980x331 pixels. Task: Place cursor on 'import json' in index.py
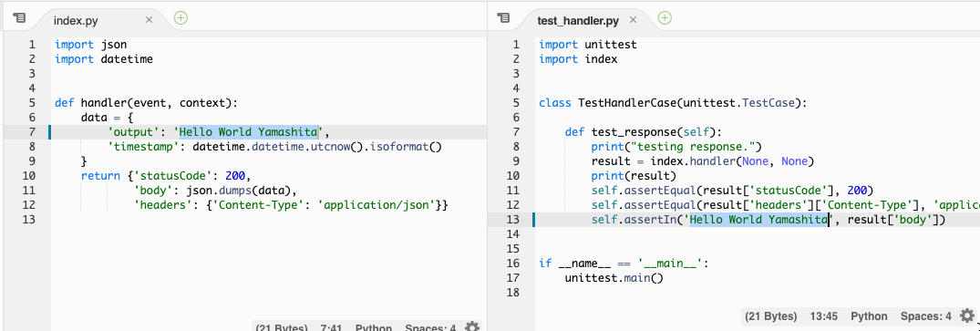point(90,45)
